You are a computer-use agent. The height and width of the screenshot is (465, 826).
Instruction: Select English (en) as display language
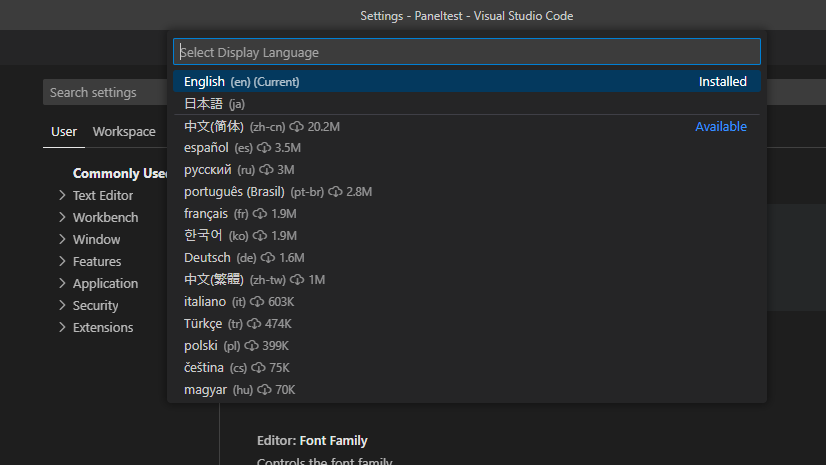click(x=467, y=82)
